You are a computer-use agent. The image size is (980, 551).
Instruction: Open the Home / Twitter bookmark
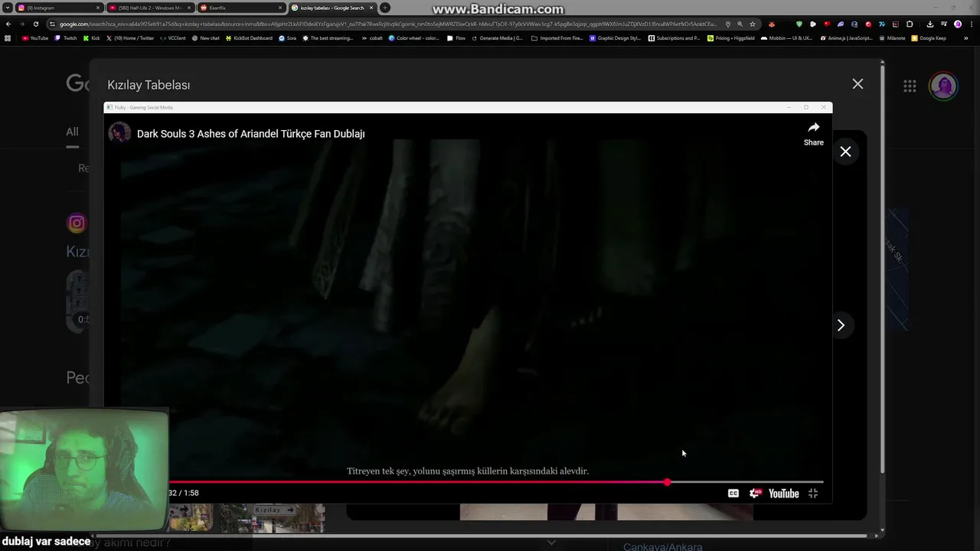coord(130,38)
